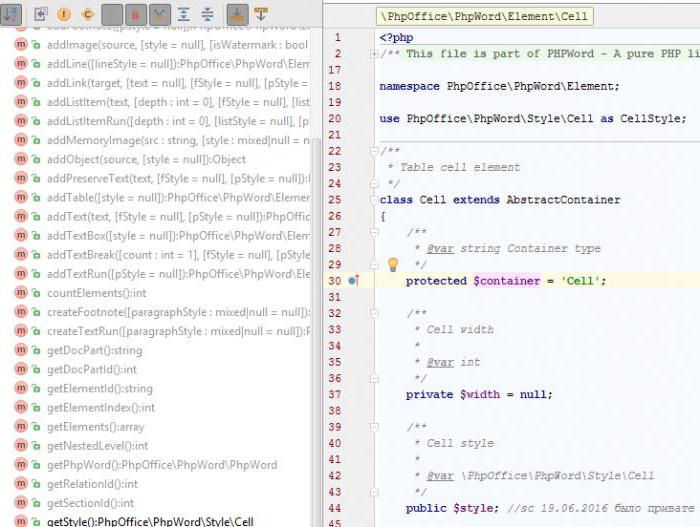Click the $container variable on line 30
This screenshot has width=700, height=527.
click(506, 281)
